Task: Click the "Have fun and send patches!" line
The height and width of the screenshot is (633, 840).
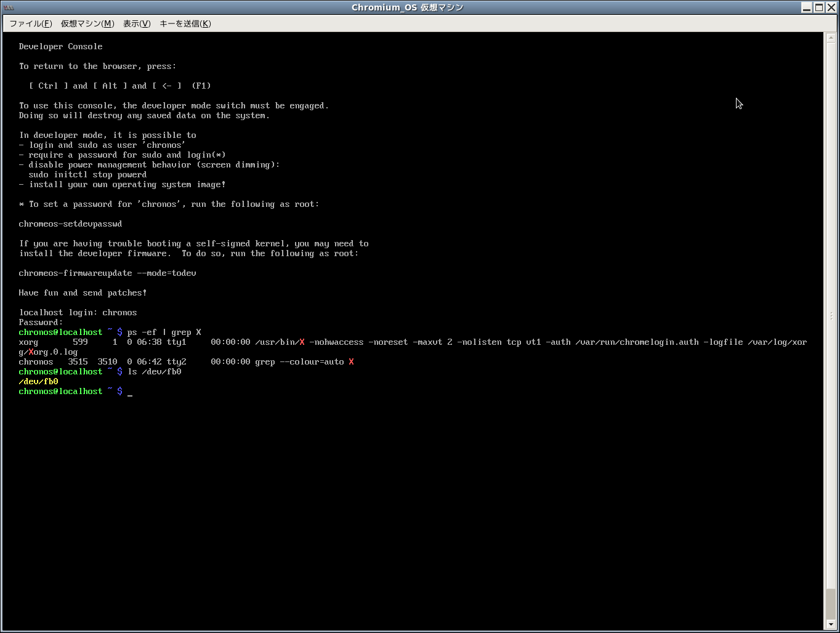Action: [x=83, y=293]
